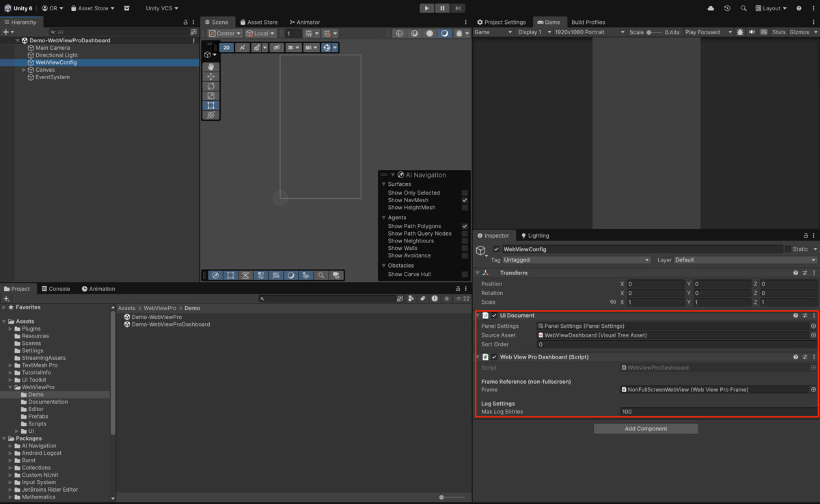Open the Play Focused dropdown

(x=708, y=32)
